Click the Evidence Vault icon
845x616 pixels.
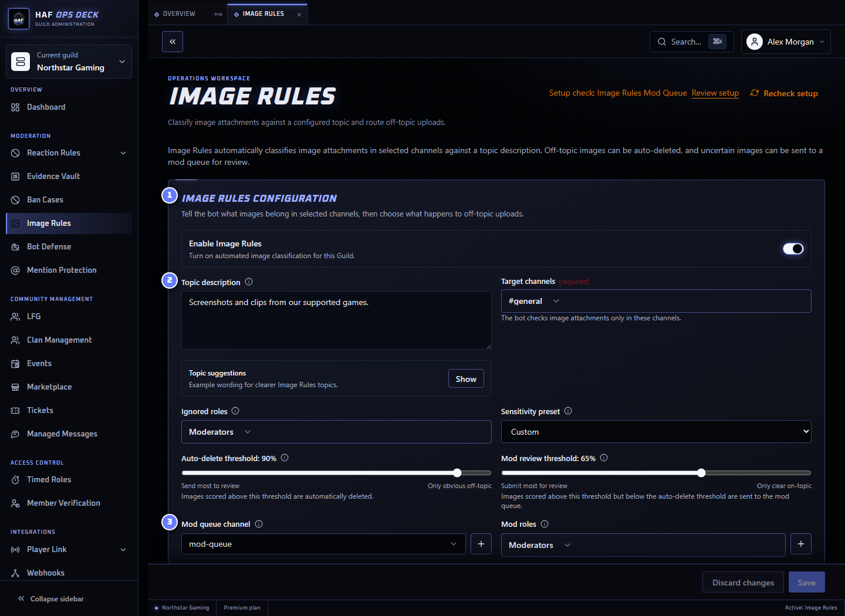(15, 177)
